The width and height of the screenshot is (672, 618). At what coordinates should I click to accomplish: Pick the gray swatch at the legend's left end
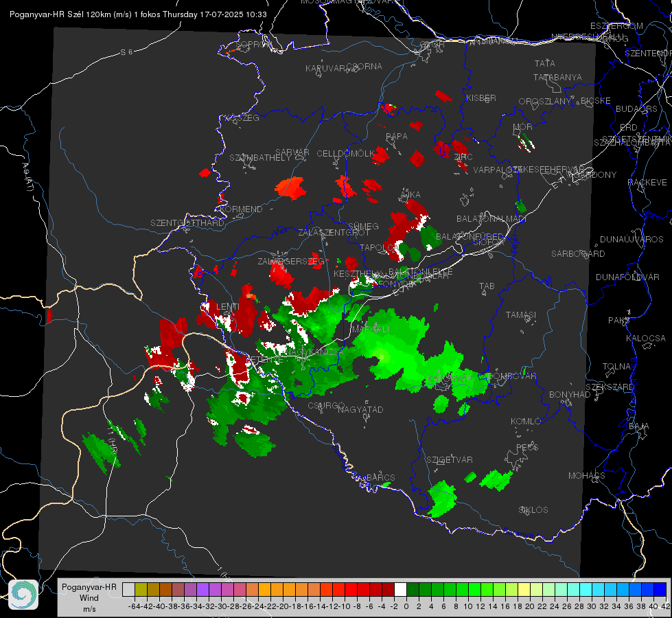128,589
